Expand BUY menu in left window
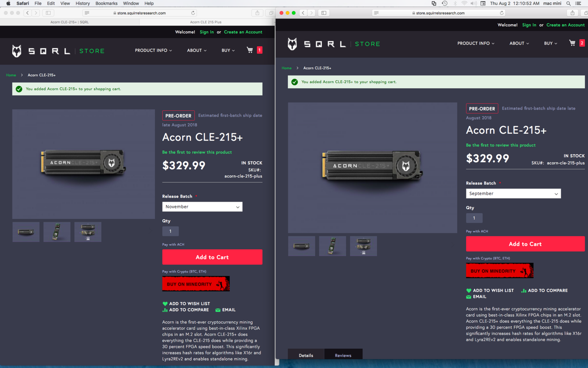 [228, 50]
